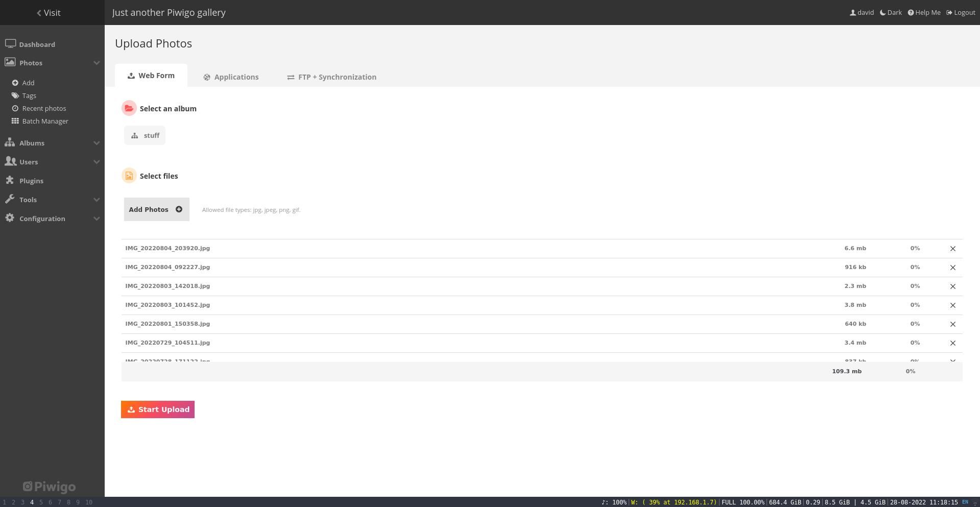
Task: Open the Dashboard monitor icon
Action: tap(10, 44)
